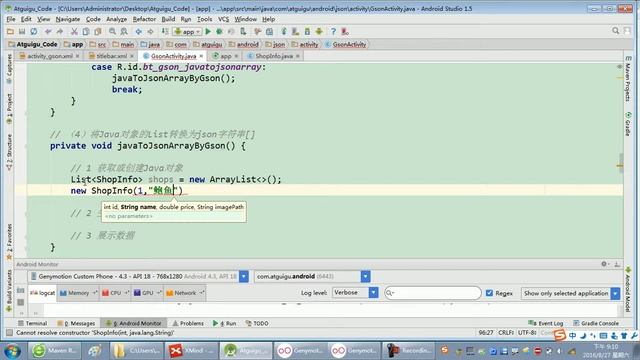
Task: Open the TODO tool window
Action: [257, 323]
